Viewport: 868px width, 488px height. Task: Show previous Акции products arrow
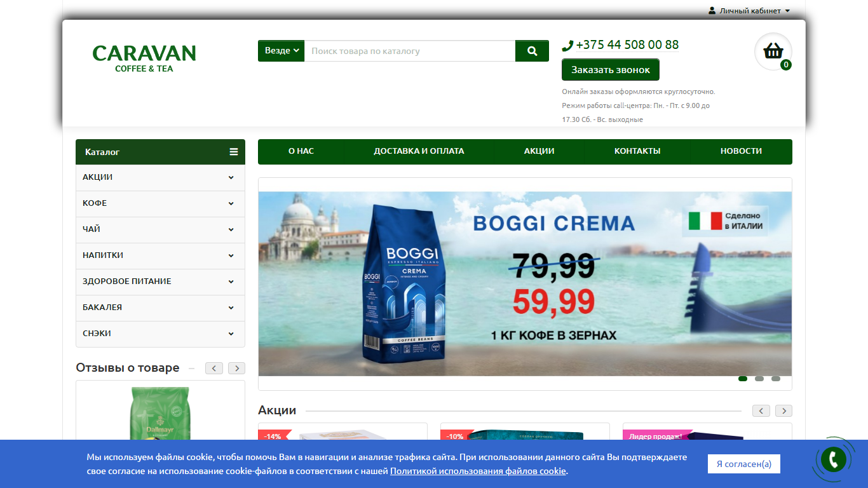(x=761, y=410)
